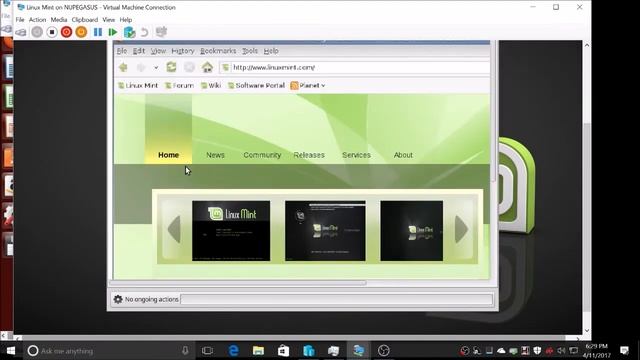
Task: Click the browser Back arrow
Action: click(123, 67)
